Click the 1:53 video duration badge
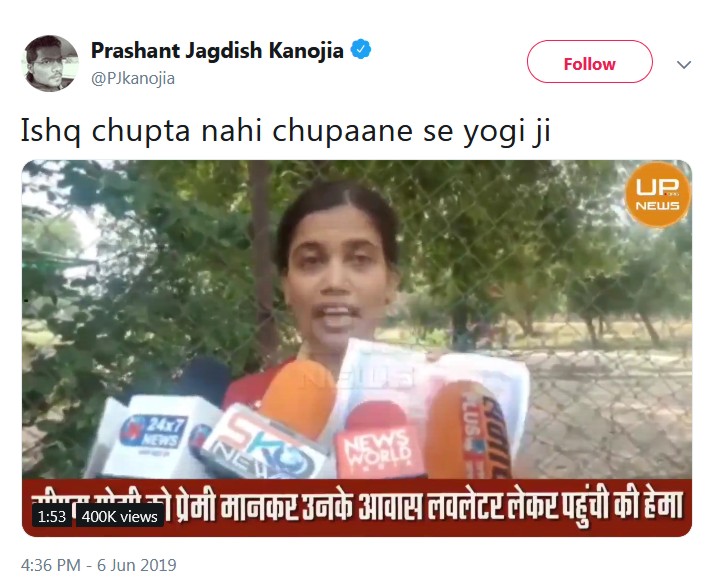This screenshot has height=587, width=723. 52,516
